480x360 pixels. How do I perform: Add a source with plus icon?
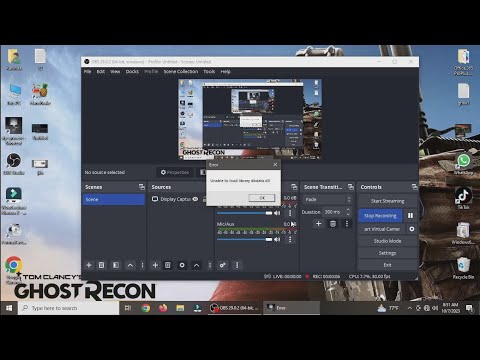pyautogui.click(x=155, y=265)
